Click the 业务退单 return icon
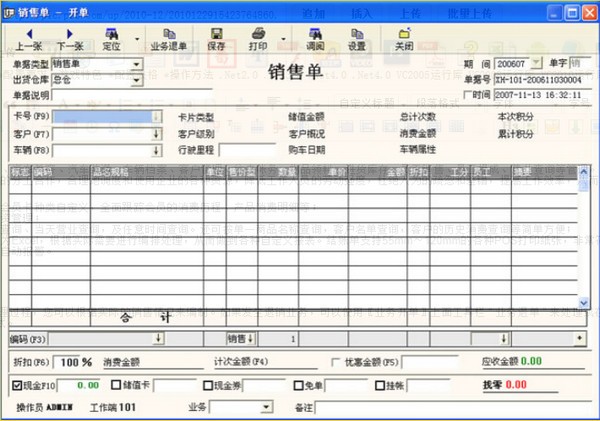The height and width of the screenshot is (421, 600). [169, 34]
